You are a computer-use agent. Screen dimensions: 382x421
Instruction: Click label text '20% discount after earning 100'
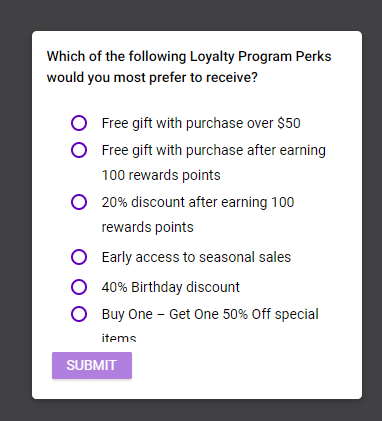(198, 202)
